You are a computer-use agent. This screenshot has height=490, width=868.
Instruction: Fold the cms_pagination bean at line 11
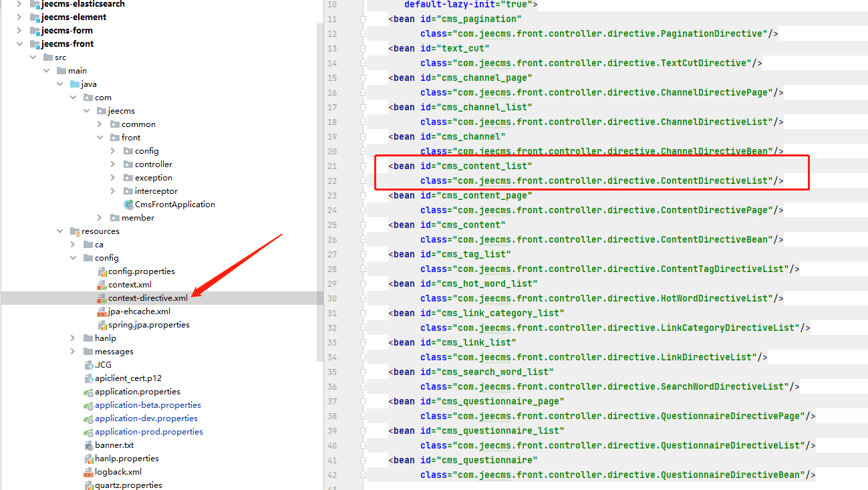pos(364,19)
